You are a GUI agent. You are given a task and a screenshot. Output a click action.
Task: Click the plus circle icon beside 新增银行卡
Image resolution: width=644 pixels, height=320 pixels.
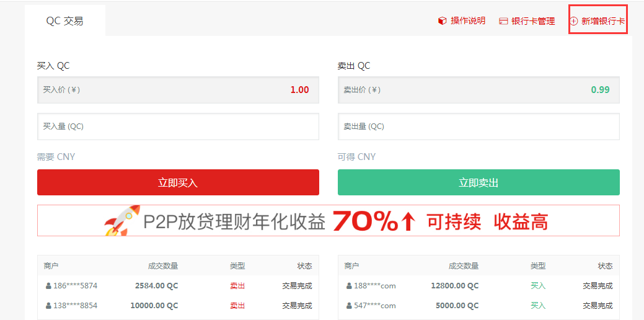point(574,21)
